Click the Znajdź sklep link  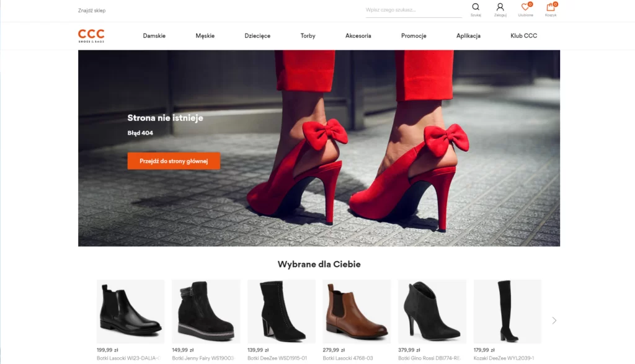point(92,11)
